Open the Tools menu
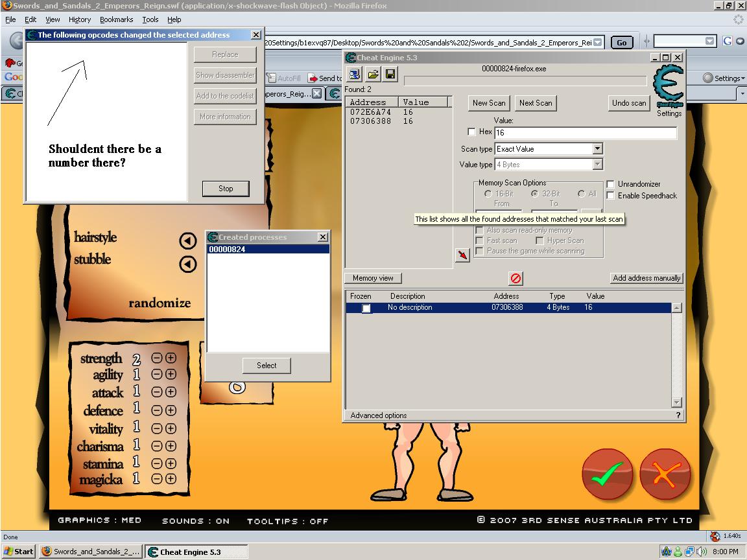The width and height of the screenshot is (747, 560). pos(150,19)
